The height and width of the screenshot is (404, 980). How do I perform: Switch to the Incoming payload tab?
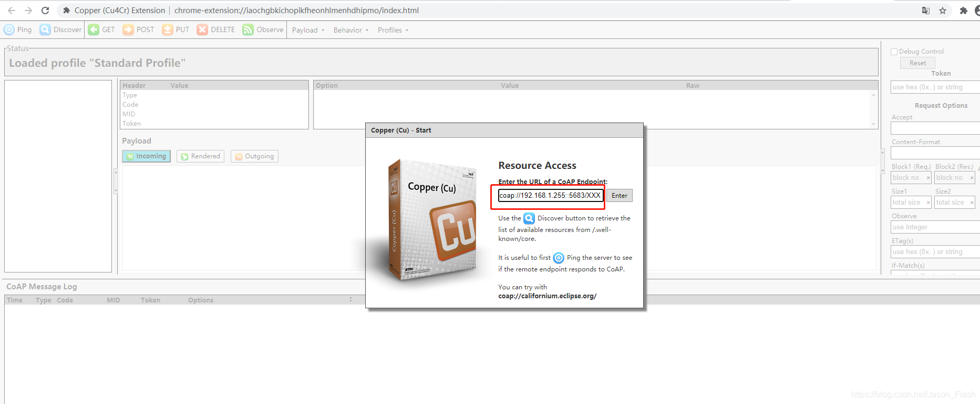146,156
